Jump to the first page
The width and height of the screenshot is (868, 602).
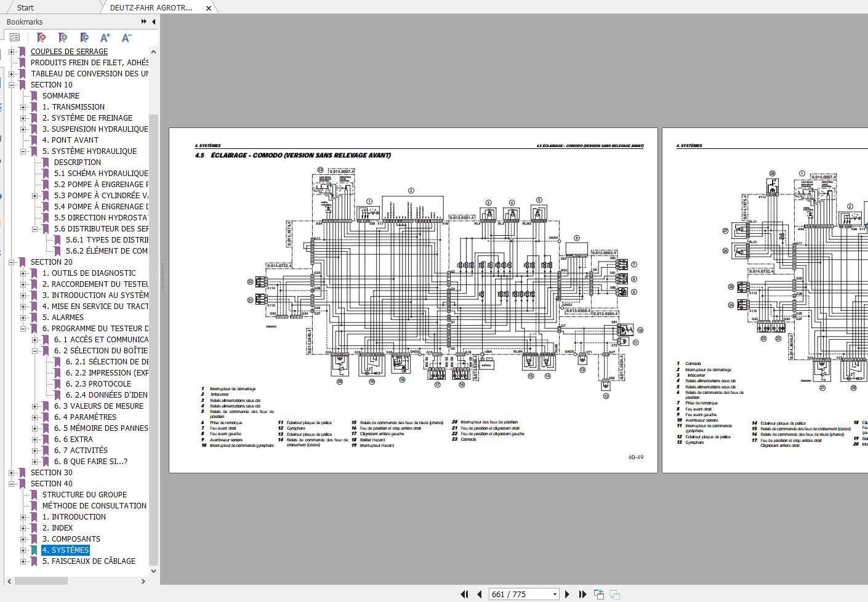coord(465,594)
